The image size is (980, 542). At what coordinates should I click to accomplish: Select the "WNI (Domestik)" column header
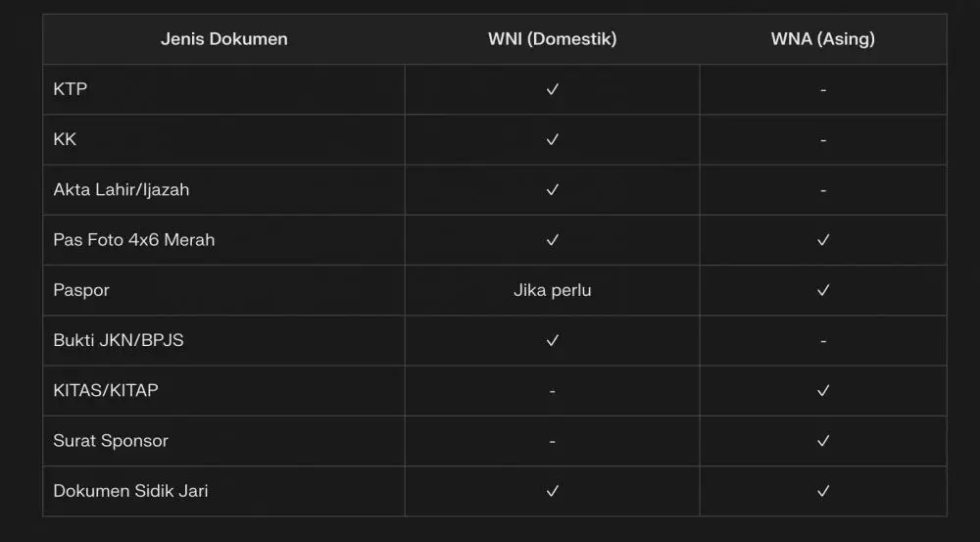pyautogui.click(x=553, y=39)
